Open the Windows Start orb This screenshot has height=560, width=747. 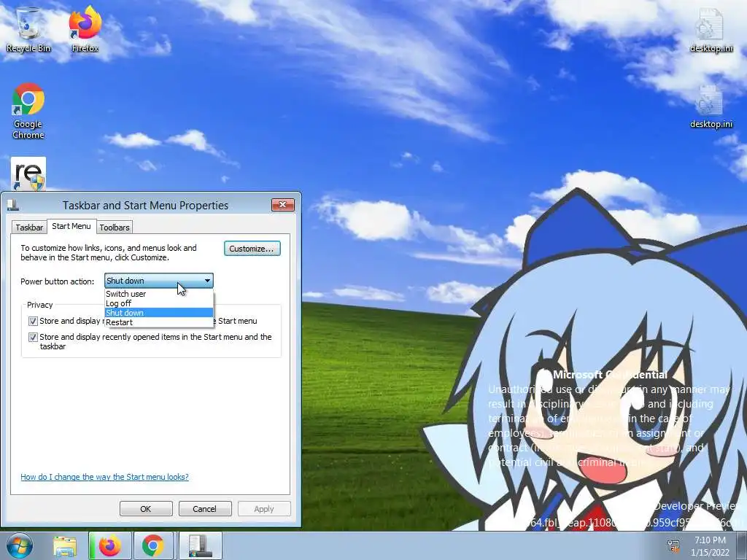(20, 545)
